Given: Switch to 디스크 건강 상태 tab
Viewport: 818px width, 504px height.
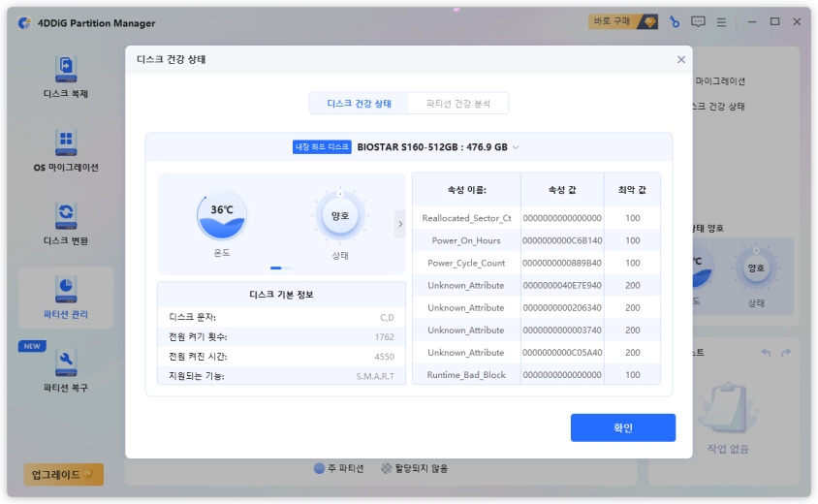Looking at the screenshot, I should click(x=359, y=104).
